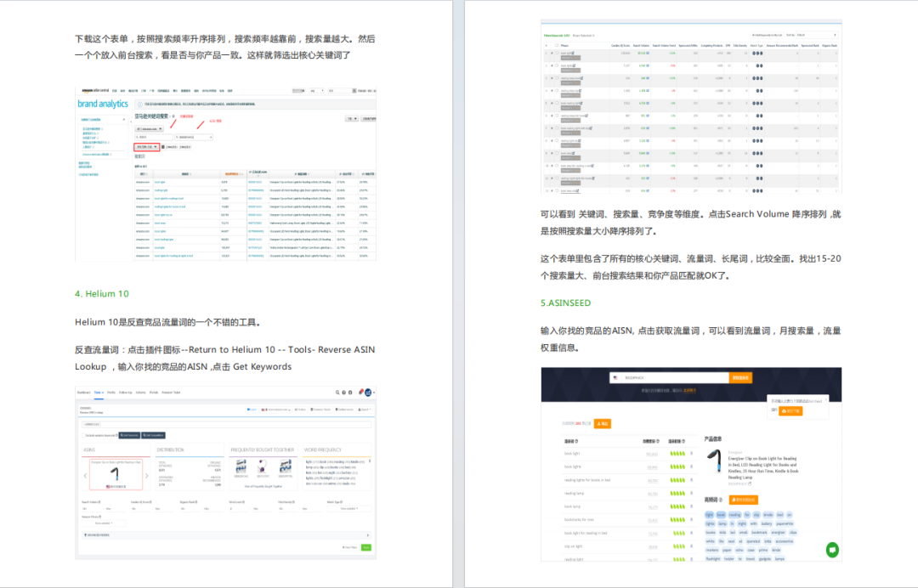The width and height of the screenshot is (918, 588).
Task: Open the green chat bubble icon
Action: [x=832, y=550]
